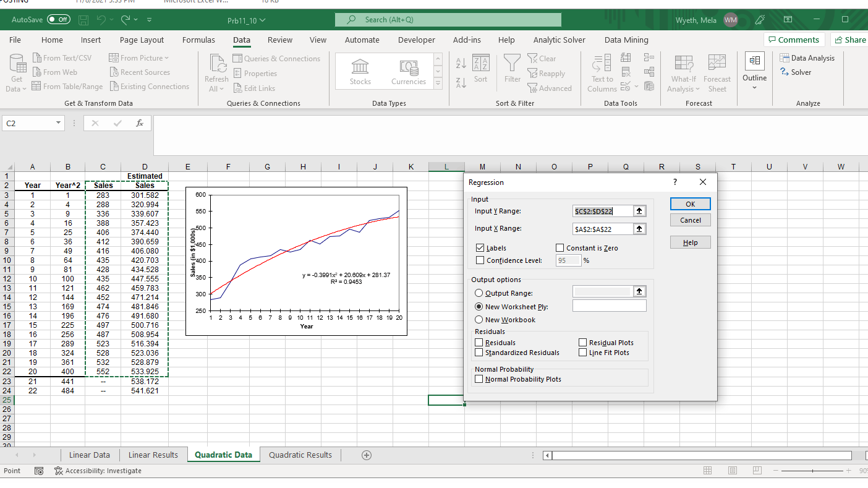
Task: Expand the Name Box dropdown arrow
Action: (x=58, y=124)
